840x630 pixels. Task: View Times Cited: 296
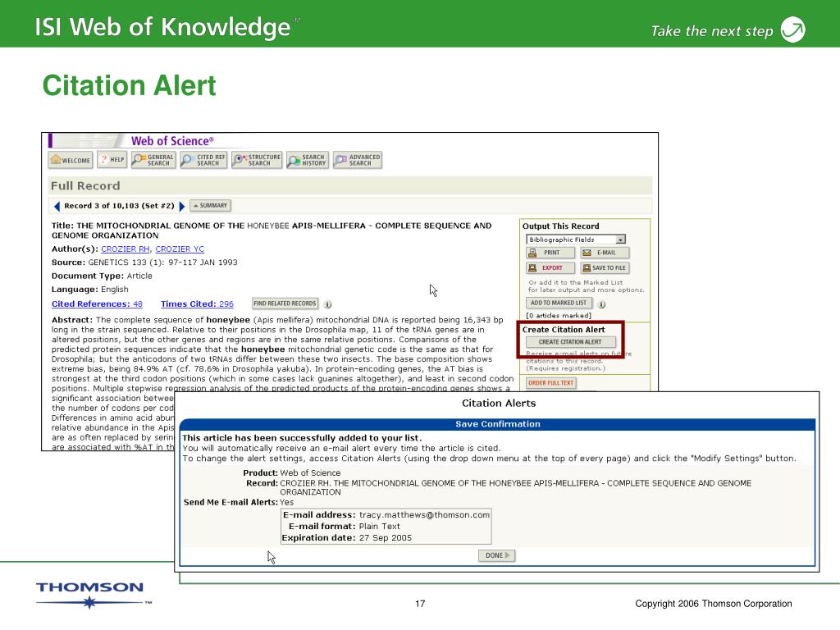pos(197,304)
